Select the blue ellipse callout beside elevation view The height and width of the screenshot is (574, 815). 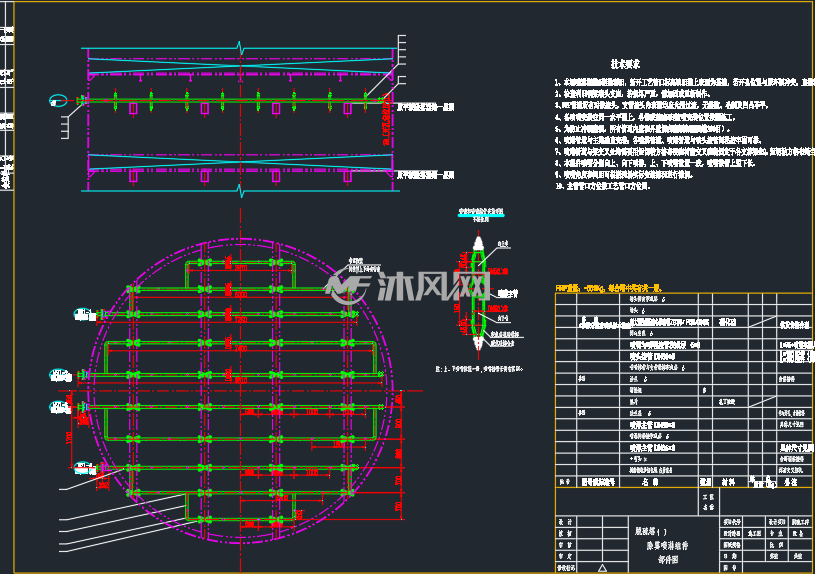pos(58,100)
